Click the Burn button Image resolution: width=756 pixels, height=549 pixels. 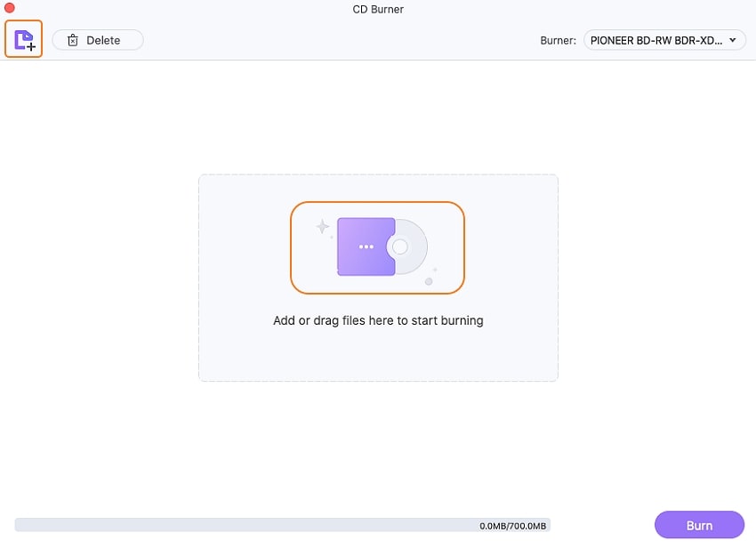(x=699, y=525)
